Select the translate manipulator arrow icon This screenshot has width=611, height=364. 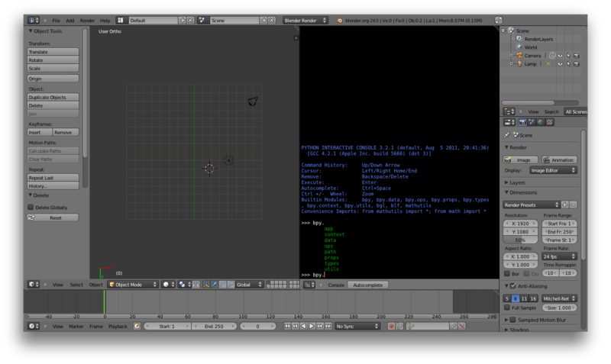[x=215, y=285]
